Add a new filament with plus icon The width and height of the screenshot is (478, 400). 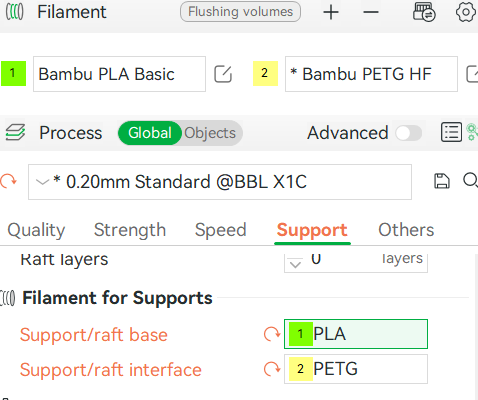click(331, 12)
